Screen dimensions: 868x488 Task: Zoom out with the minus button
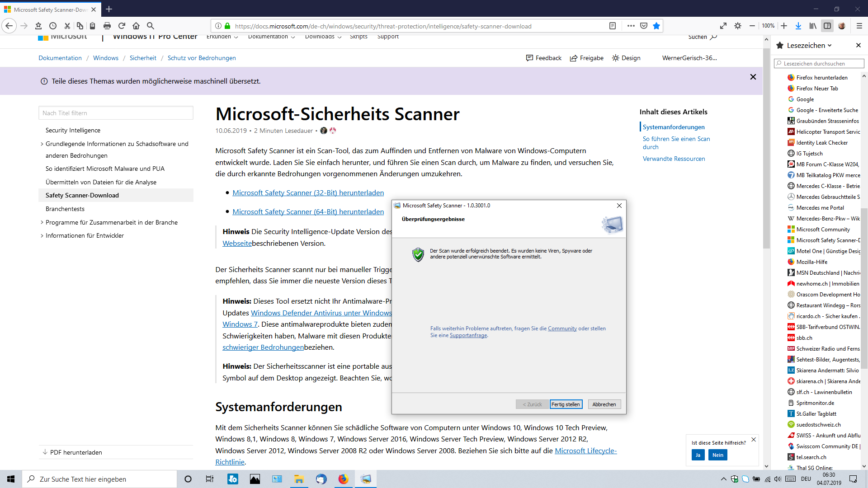[x=752, y=26]
